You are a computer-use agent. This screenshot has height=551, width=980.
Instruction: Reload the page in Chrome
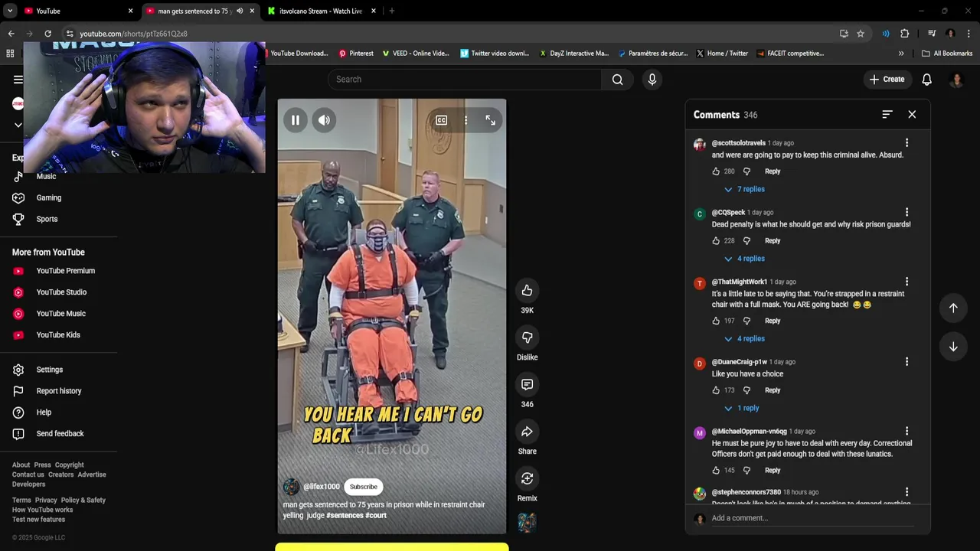pyautogui.click(x=47, y=34)
